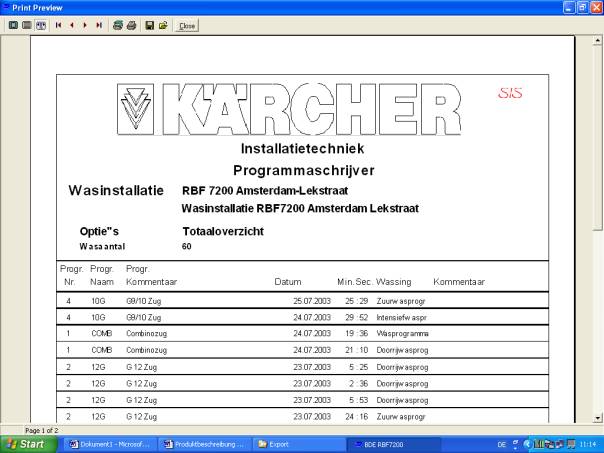Select the BDE RBF7200 taskbar item

pyautogui.click(x=394, y=445)
